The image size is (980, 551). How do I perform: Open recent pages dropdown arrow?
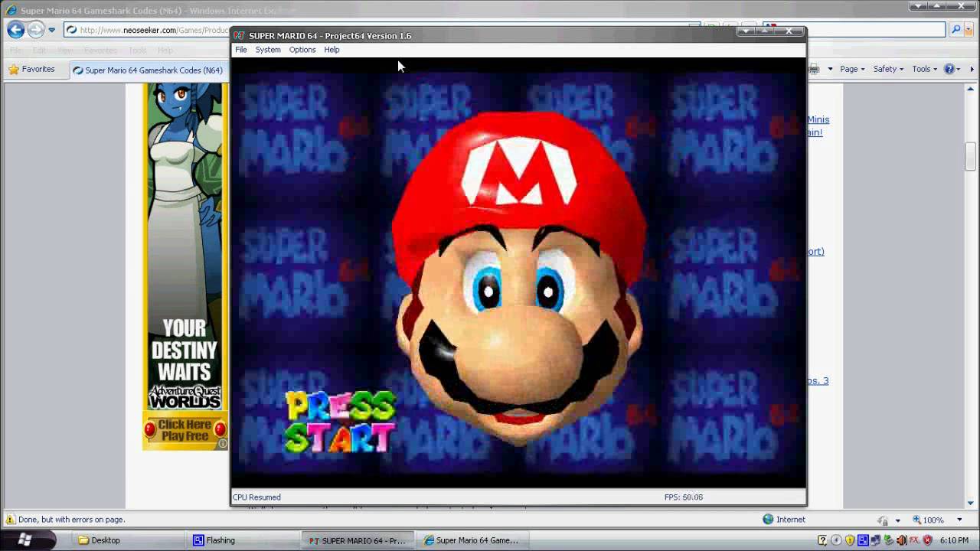(x=51, y=30)
